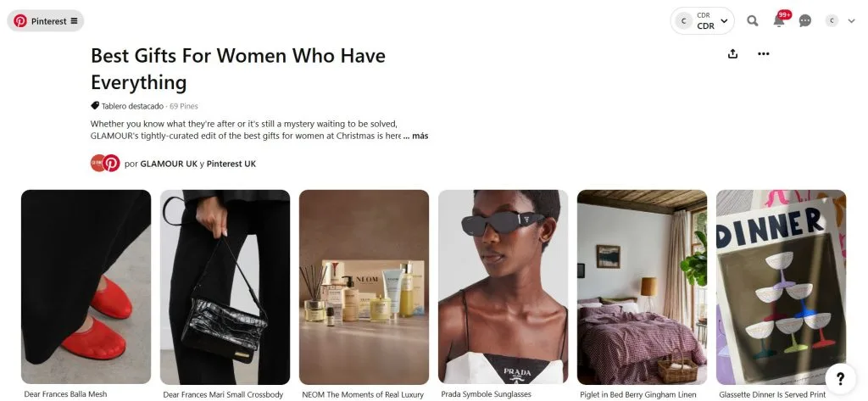
Task: Open the Glassette Dinner Is Served print pin
Action: (781, 287)
